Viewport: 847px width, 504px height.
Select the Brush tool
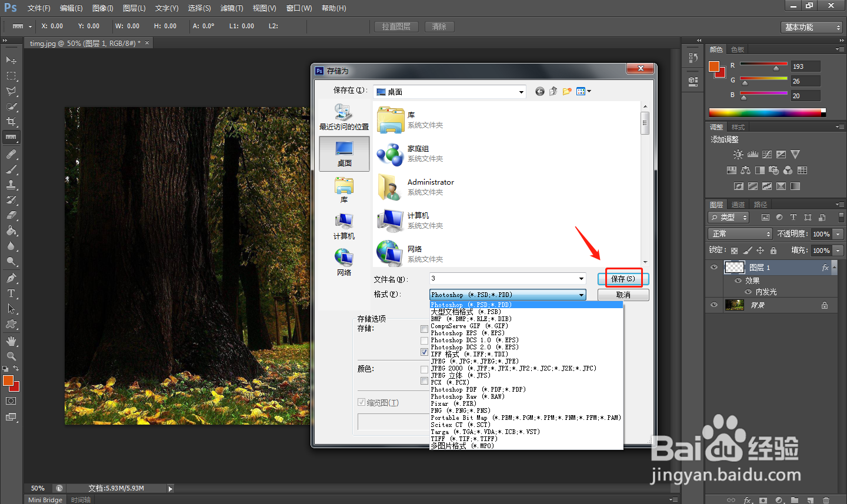coord(11,169)
